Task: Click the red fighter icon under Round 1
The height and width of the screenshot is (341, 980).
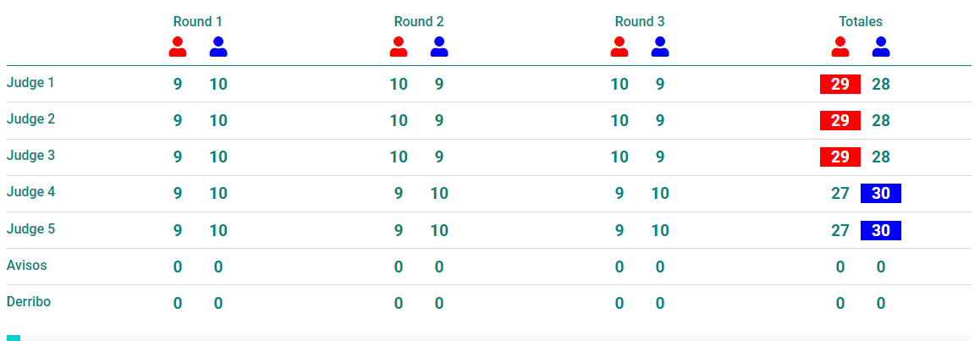Action: coord(178,47)
